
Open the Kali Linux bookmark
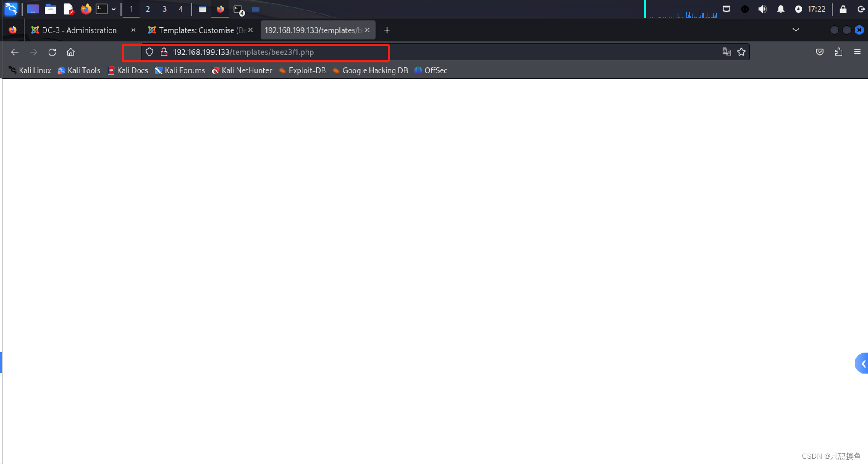(30, 70)
